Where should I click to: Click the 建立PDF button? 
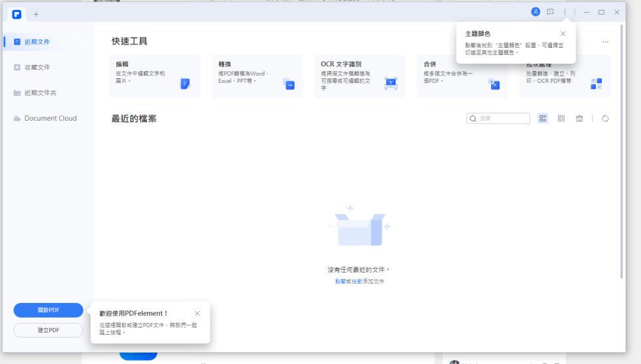pos(48,330)
